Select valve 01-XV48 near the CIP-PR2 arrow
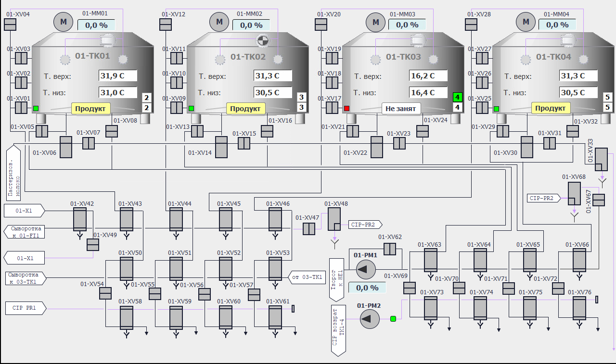The width and height of the screenshot is (616, 364). pyautogui.click(x=334, y=219)
